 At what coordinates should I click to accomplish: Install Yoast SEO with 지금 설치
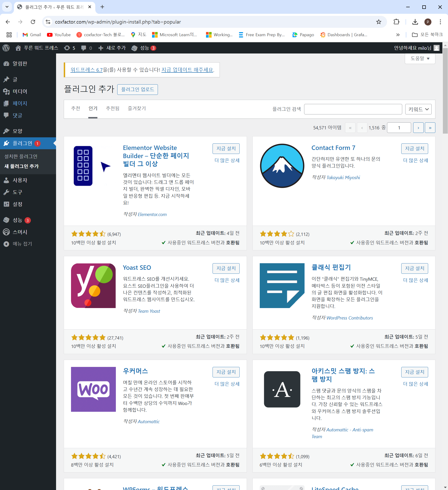point(226,268)
